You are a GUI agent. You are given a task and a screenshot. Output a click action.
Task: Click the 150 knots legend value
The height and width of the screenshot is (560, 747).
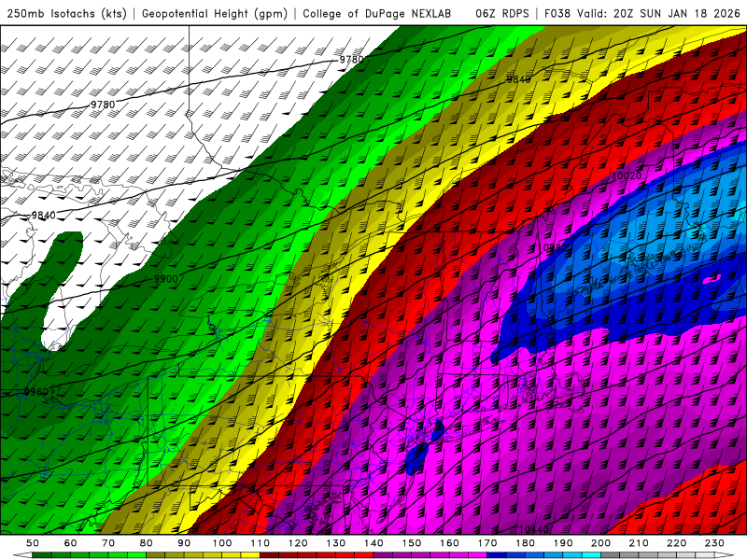[x=412, y=543]
